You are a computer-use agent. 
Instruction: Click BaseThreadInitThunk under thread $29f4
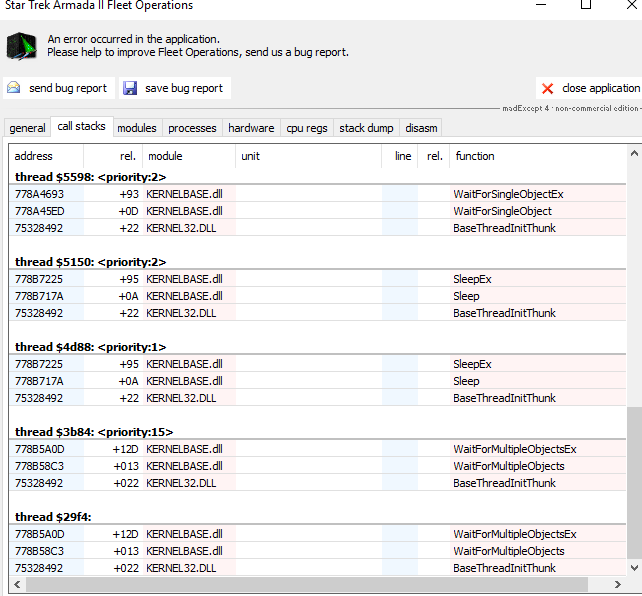504,568
